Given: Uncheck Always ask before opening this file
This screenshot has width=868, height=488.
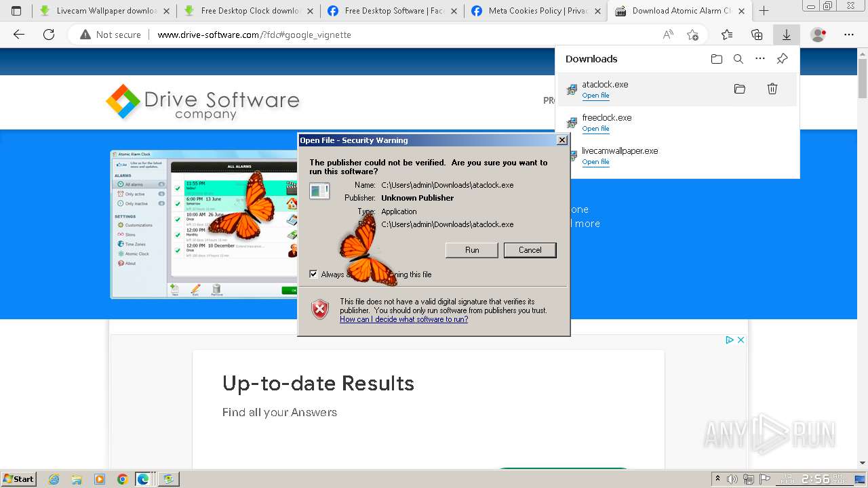Looking at the screenshot, I should [313, 274].
